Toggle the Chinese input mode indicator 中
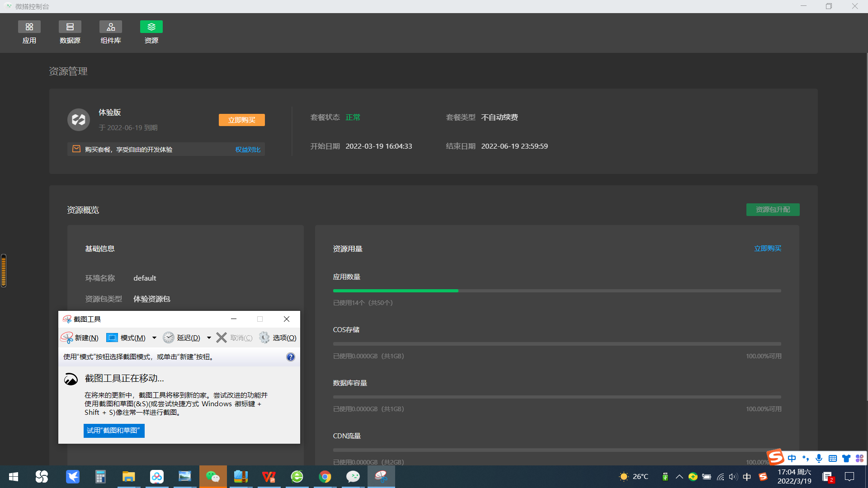868x488 pixels. (x=747, y=477)
